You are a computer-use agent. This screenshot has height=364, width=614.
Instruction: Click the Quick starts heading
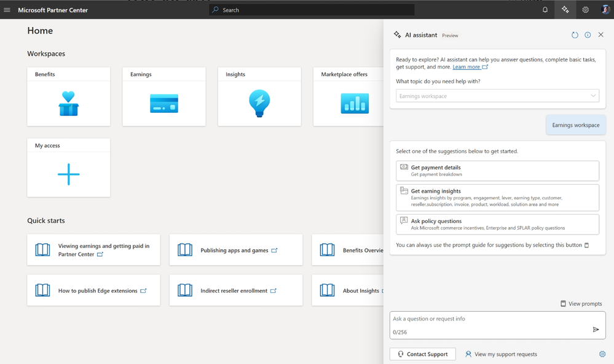click(46, 220)
